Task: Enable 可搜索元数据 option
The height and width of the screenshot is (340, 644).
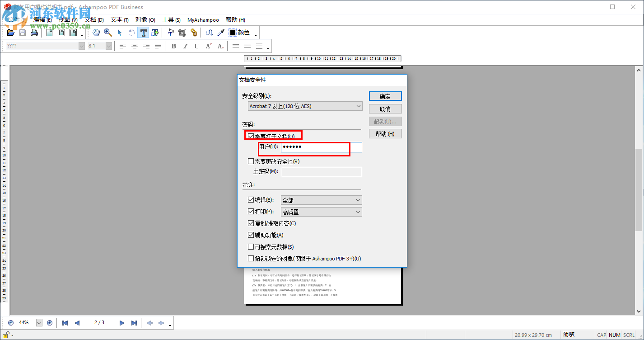Action: pos(251,246)
